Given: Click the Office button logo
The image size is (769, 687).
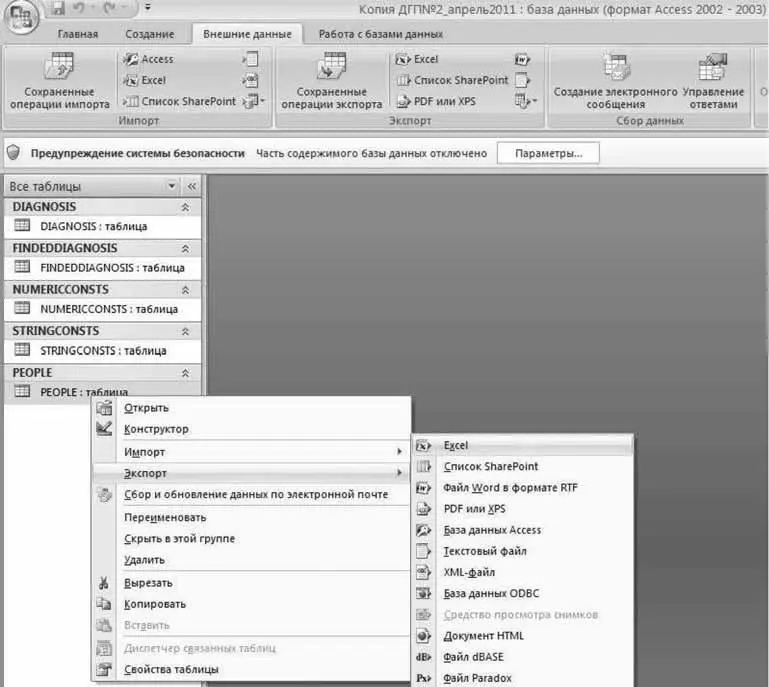Looking at the screenshot, I should pyautogui.click(x=20, y=17).
